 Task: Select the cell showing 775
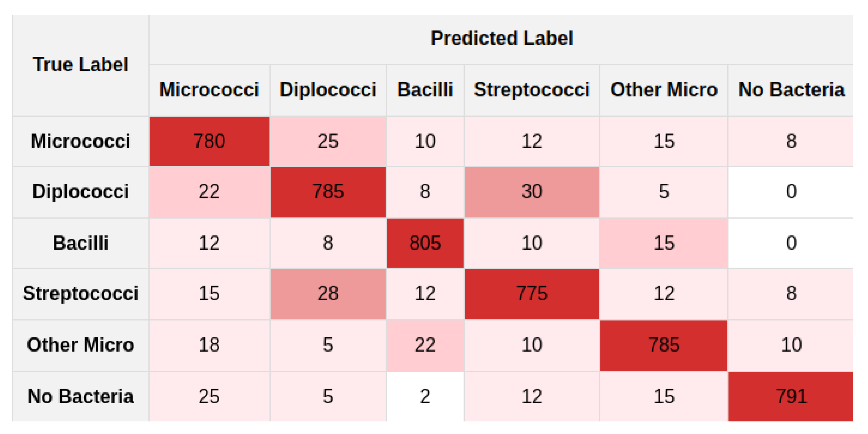532,293
